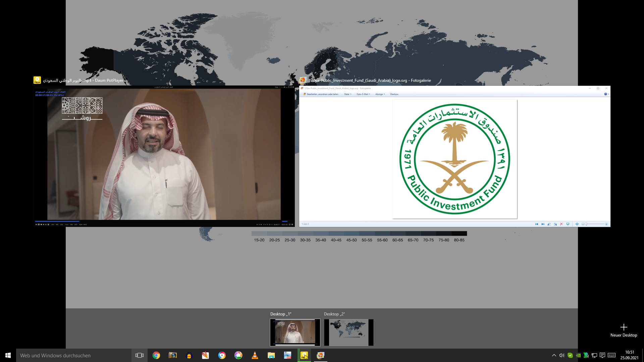This screenshot has width=644, height=362.
Task: Click the PotPlayer volume bar
Action: click(x=285, y=221)
